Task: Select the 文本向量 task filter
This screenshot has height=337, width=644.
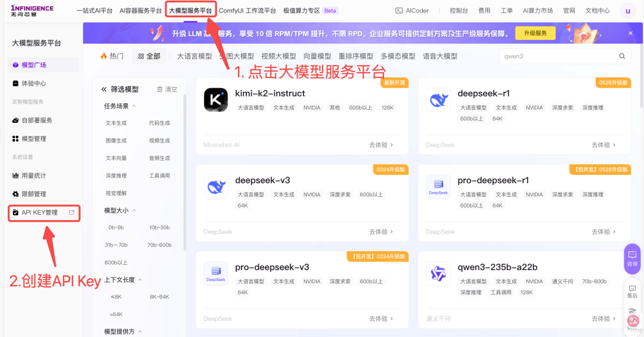Action: pyautogui.click(x=116, y=158)
